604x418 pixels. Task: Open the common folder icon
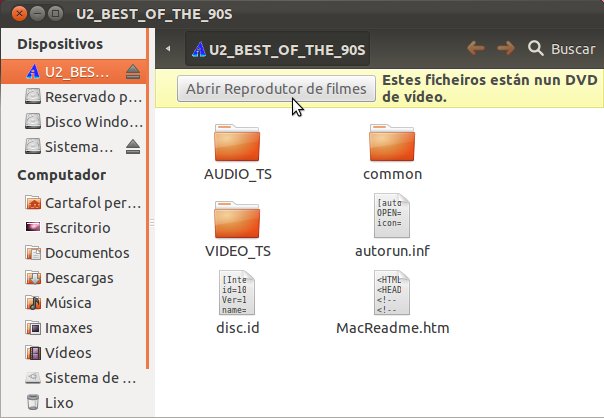pyautogui.click(x=392, y=143)
